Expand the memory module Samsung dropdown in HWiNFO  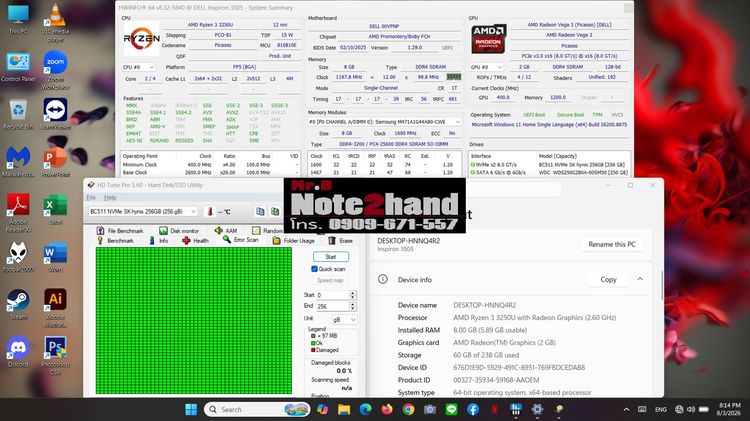[385, 122]
